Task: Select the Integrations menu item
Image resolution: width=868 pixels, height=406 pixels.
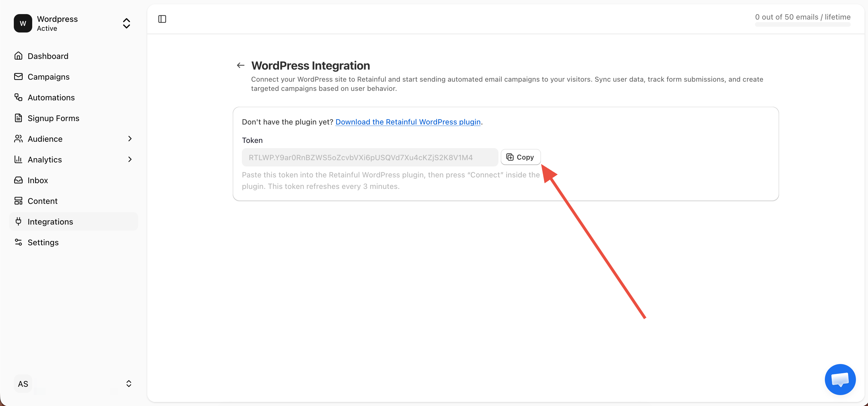Action: point(73,221)
